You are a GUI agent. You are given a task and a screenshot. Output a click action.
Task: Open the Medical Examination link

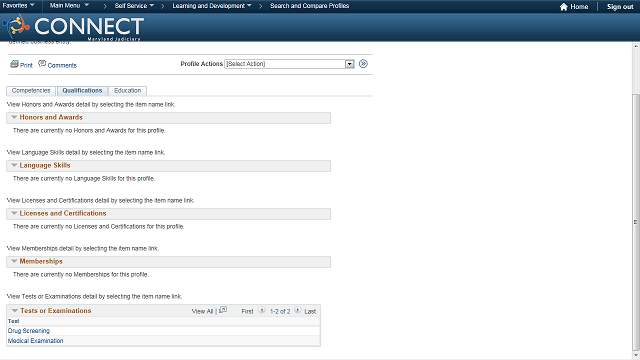click(x=36, y=341)
